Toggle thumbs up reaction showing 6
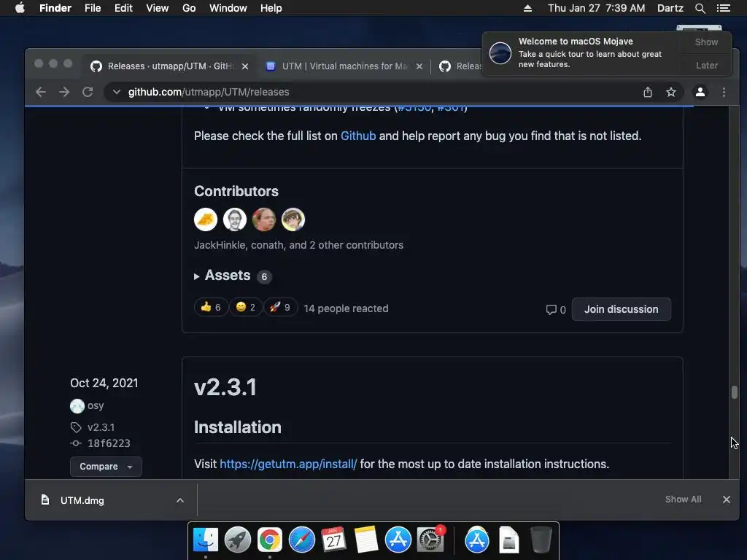This screenshot has height=560, width=747. (x=211, y=307)
